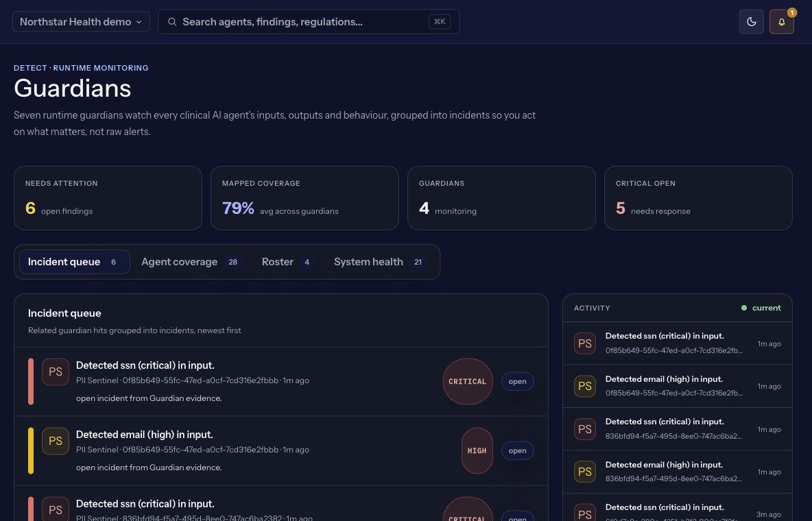Switch to the System health tab

coord(380,262)
